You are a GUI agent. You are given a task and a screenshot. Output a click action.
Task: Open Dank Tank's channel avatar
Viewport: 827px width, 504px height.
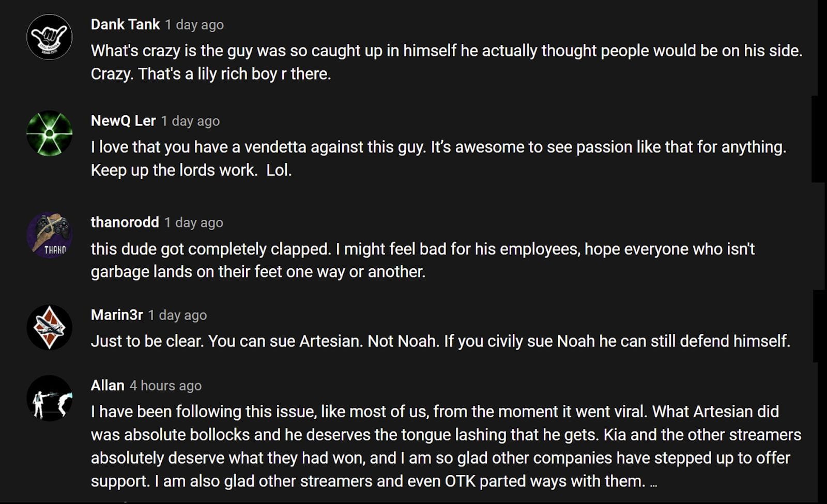pyautogui.click(x=49, y=37)
